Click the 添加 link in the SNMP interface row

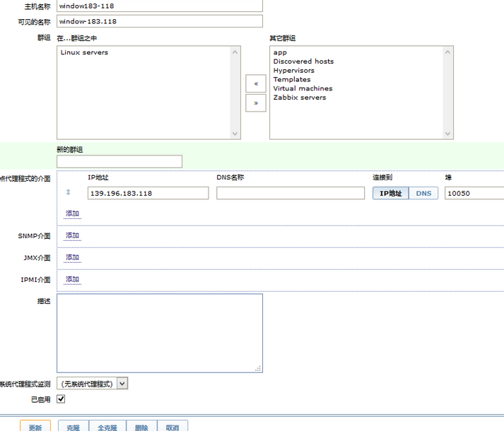click(72, 235)
